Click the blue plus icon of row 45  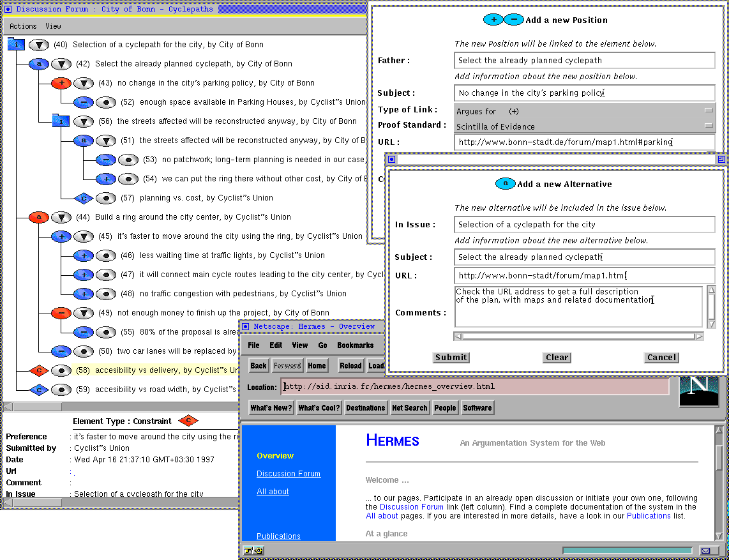tap(61, 236)
